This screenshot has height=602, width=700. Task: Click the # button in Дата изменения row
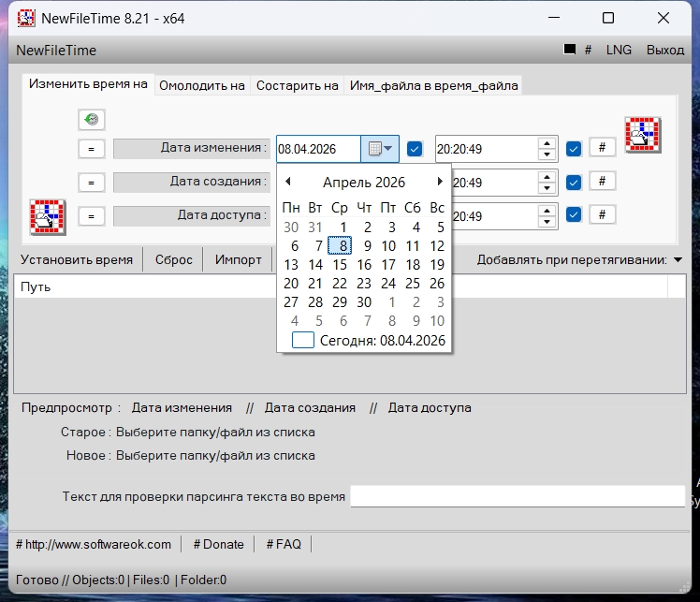pos(603,147)
